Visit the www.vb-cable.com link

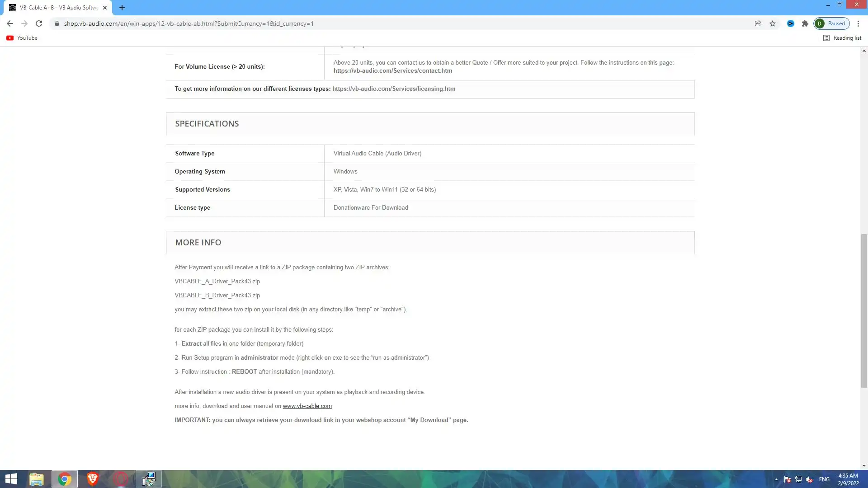tap(307, 406)
